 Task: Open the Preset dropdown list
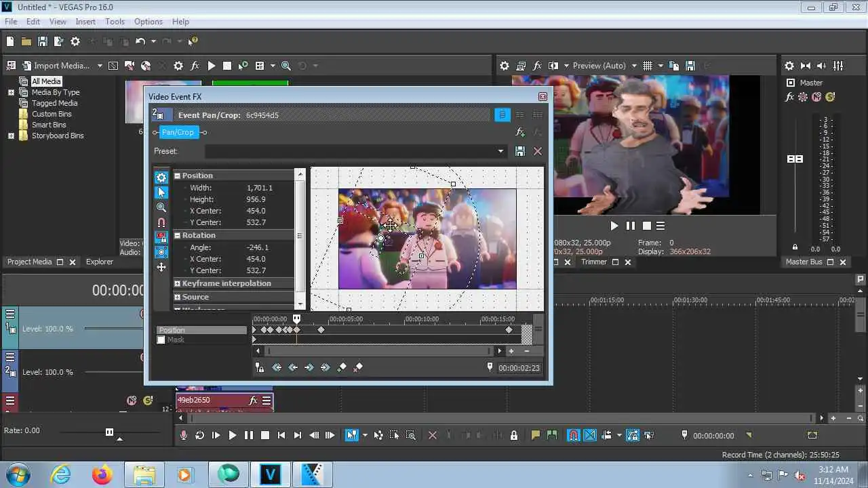(x=501, y=151)
